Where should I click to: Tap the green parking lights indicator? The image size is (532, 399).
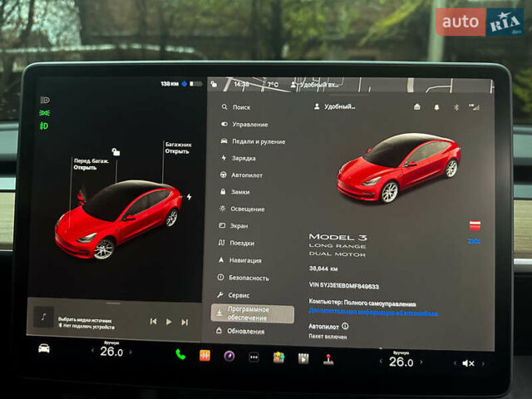pyautogui.click(x=44, y=113)
